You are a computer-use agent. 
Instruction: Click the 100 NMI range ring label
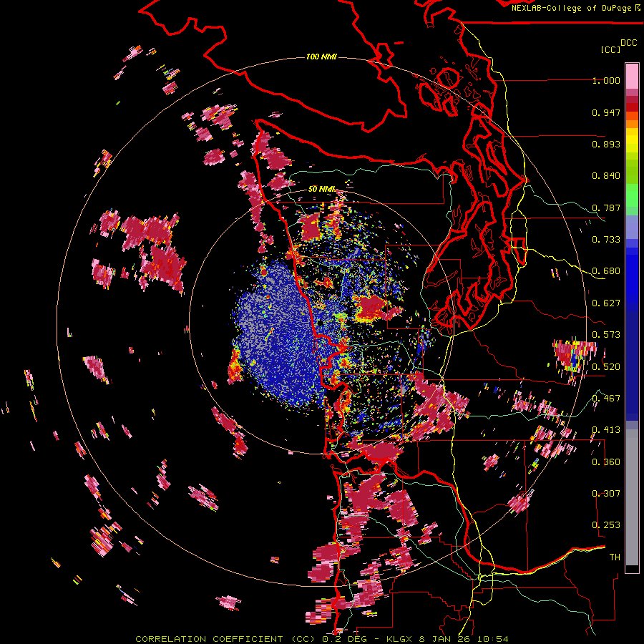pos(321,57)
